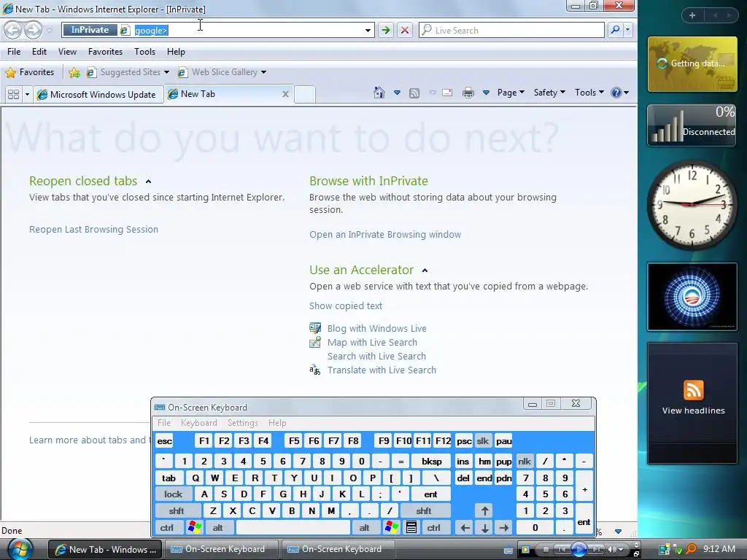Click the address bar text field
Screen dimensions: 747x560
[x=247, y=31]
